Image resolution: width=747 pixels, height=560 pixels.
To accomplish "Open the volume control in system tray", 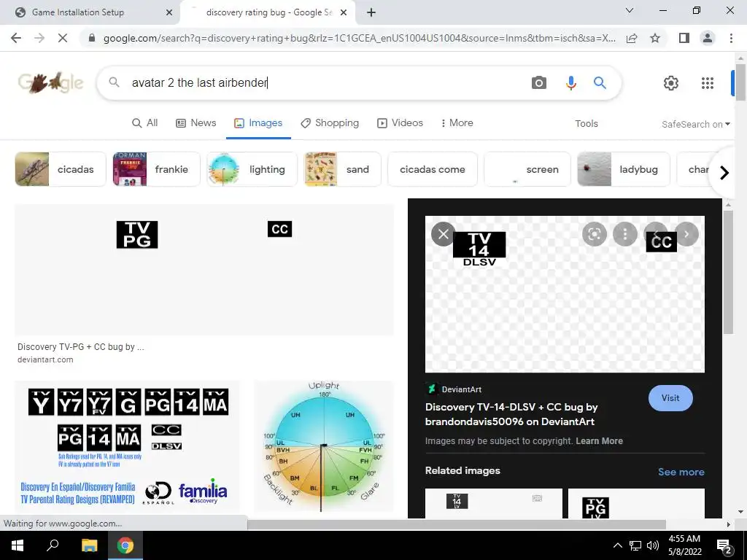I will 653,545.
